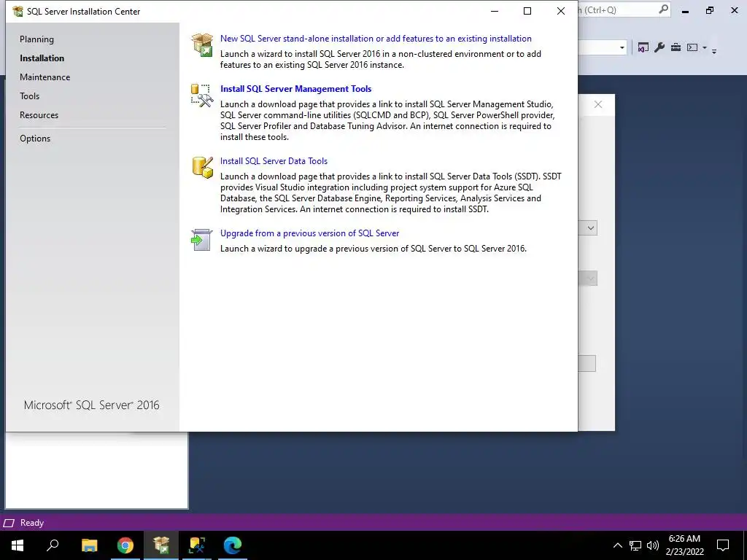Click the new stand-alone installation box icon
The image size is (747, 560).
(x=202, y=44)
